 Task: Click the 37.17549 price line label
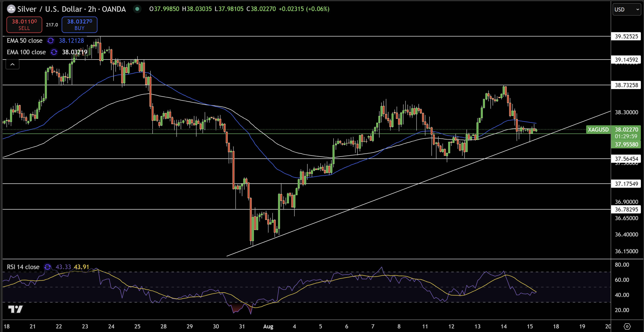[626, 184]
